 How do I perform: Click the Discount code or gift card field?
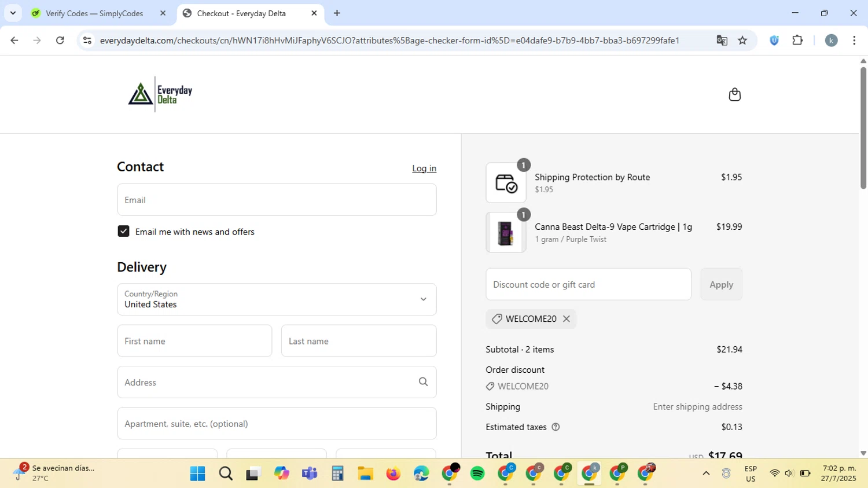589,284
